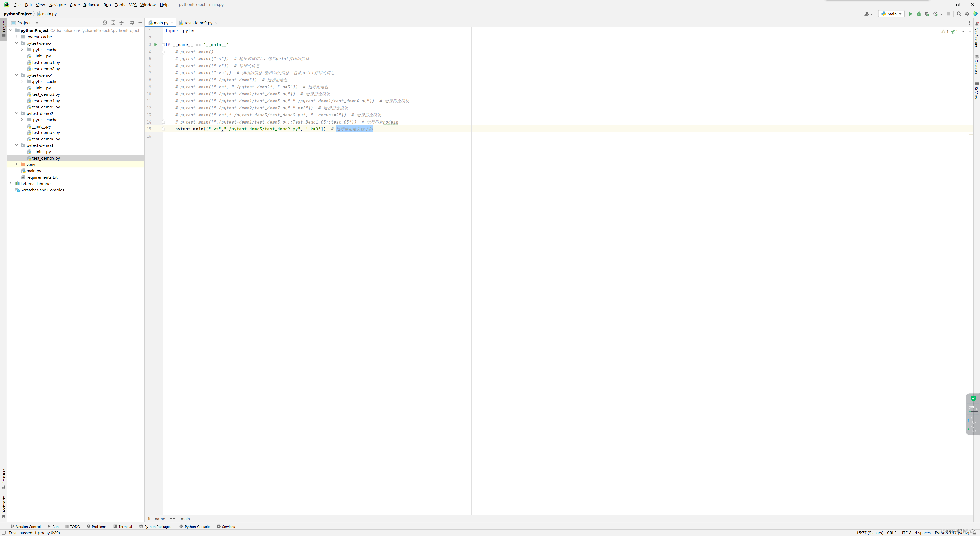Viewport: 980px width, 536px height.
Task: Open the TODO tool window
Action: click(x=73, y=527)
